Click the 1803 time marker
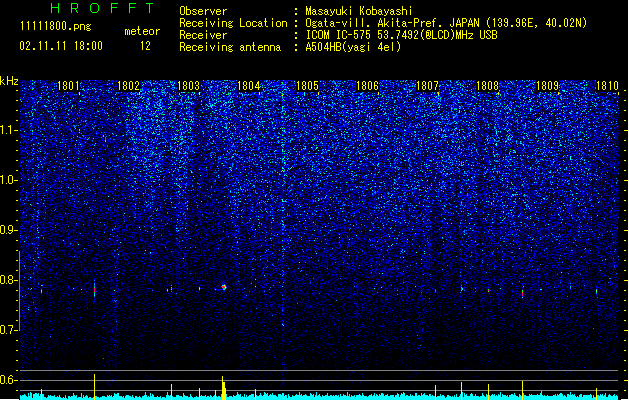The image size is (629, 400). coord(188,86)
